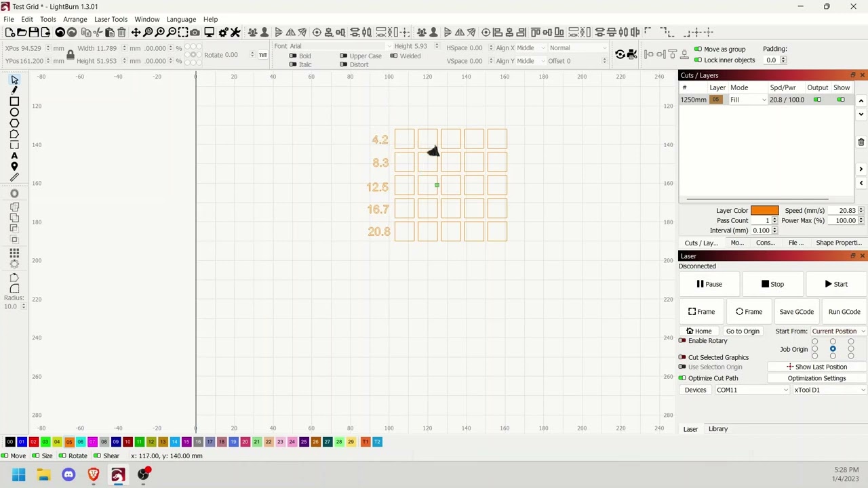Viewport: 868px width, 488px height.
Task: Toggle Upper Case switch
Action: (x=343, y=56)
